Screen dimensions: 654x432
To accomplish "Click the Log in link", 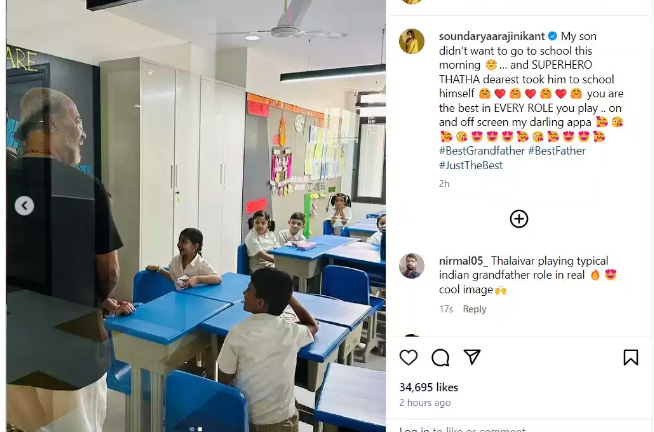I will 415,429.
